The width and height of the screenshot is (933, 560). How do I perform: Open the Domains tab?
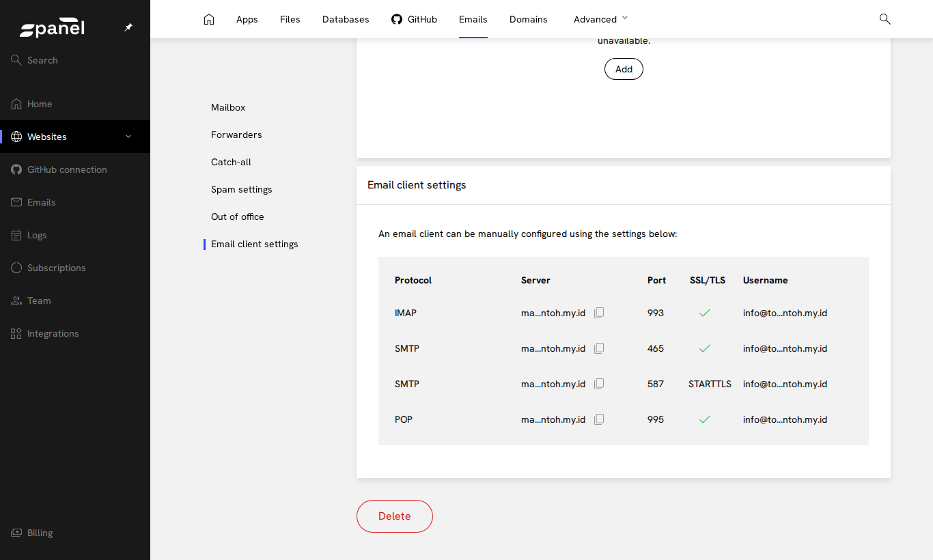tap(529, 19)
